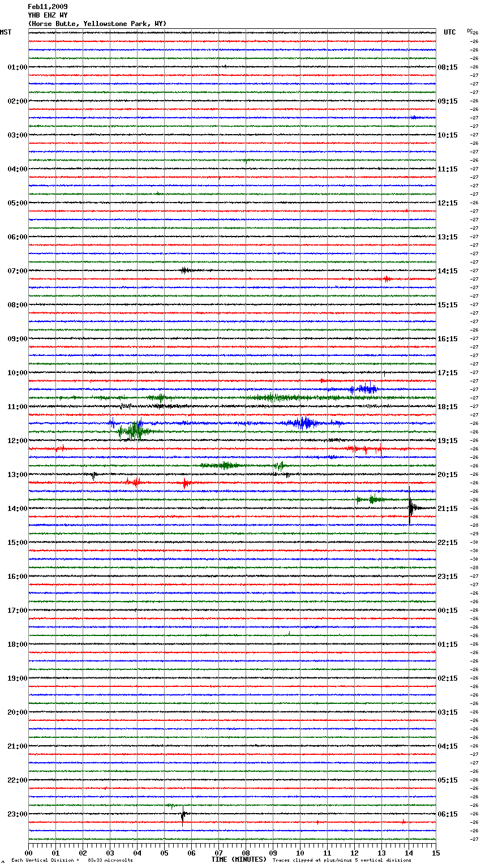This screenshot has height=868, width=481.
Task: Click the MST timezone label
Action: tap(6, 32)
